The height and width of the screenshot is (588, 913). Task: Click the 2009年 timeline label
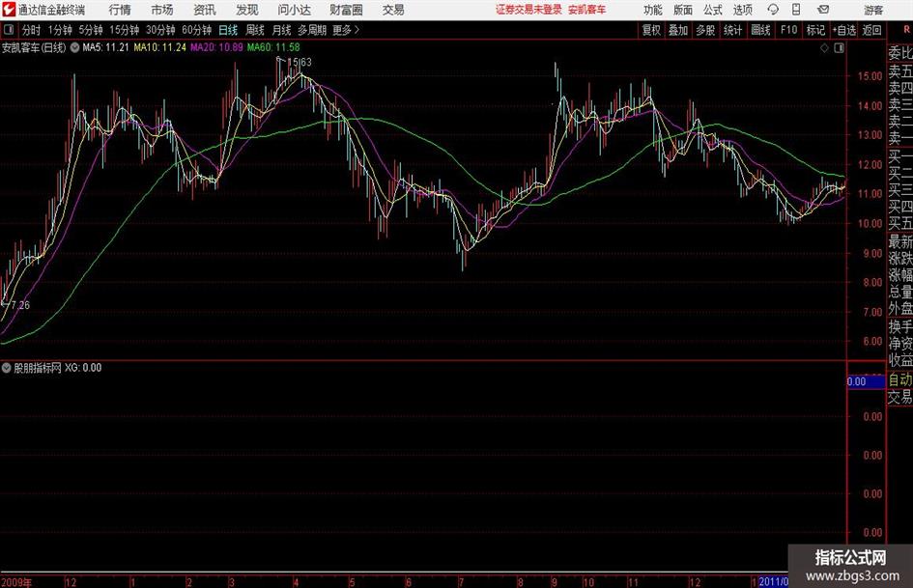coord(16,582)
